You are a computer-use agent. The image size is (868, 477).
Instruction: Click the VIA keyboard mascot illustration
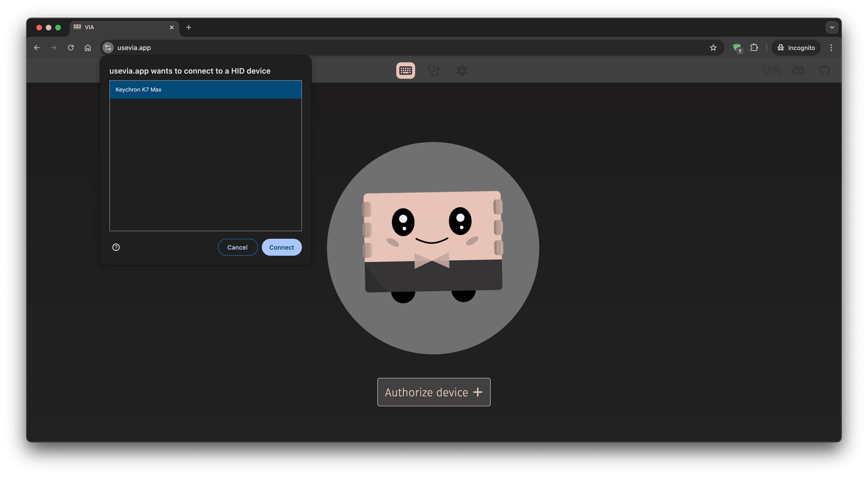pos(433,248)
